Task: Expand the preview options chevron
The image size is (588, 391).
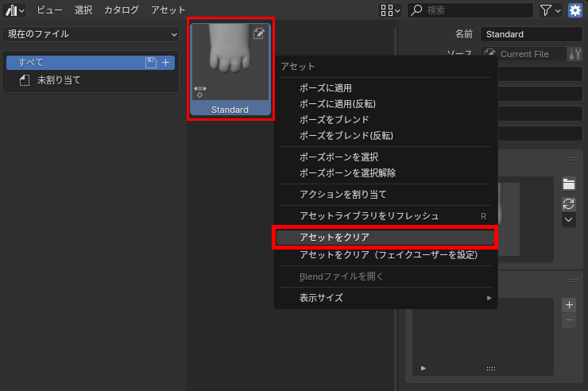Action: pyautogui.click(x=569, y=219)
